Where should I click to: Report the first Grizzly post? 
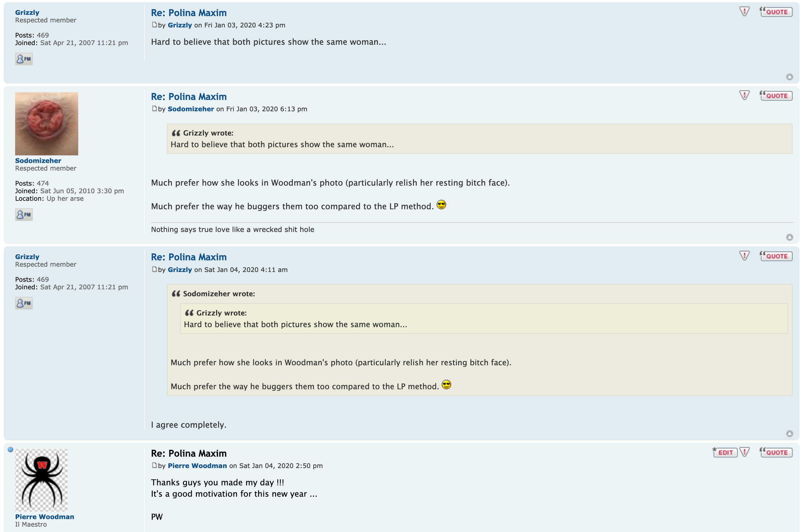point(744,12)
